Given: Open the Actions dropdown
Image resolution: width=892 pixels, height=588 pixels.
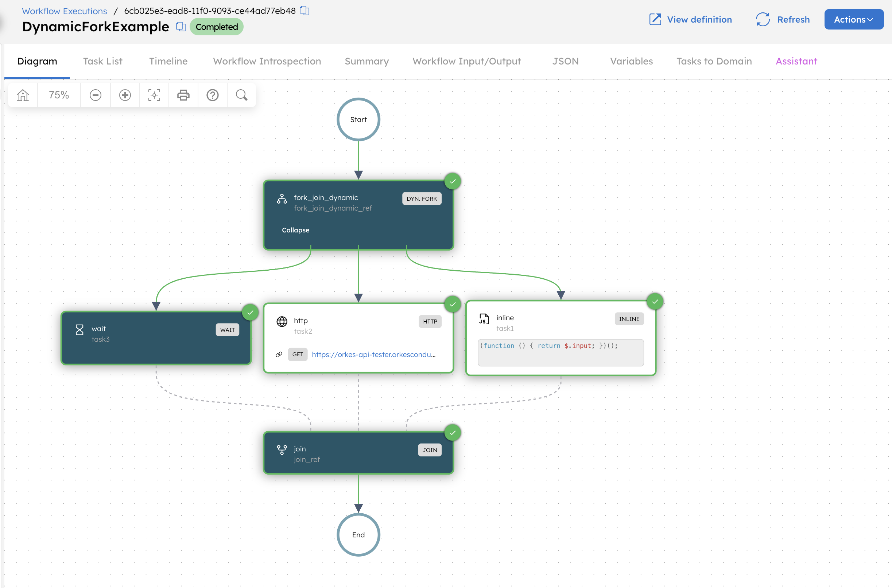Looking at the screenshot, I should (854, 20).
